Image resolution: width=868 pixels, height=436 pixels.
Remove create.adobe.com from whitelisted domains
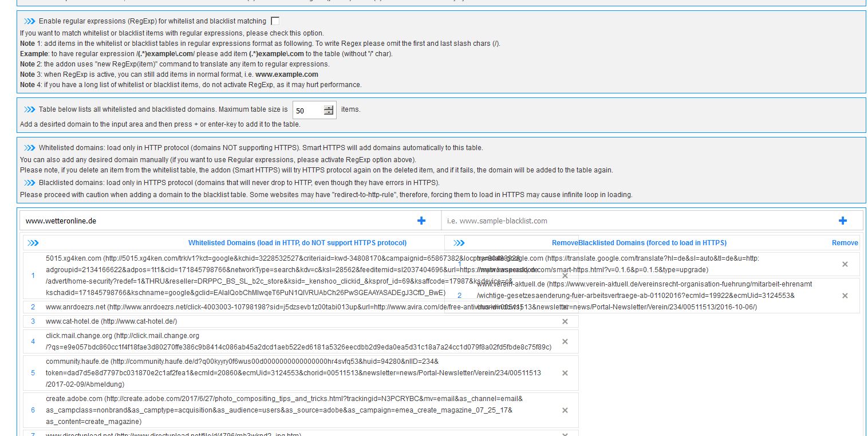(565, 410)
